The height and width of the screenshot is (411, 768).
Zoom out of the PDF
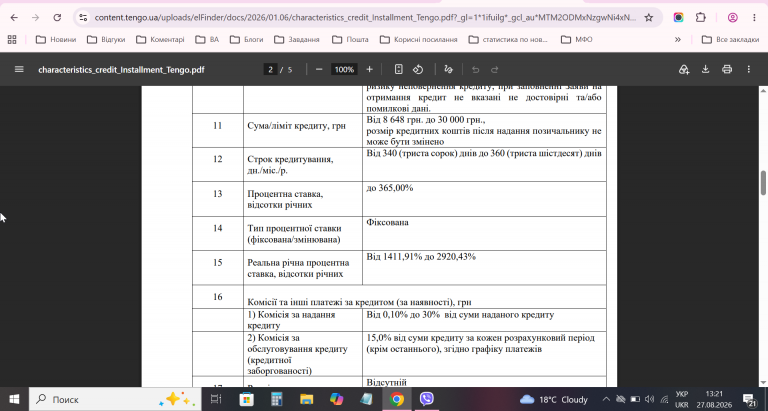[x=319, y=70]
